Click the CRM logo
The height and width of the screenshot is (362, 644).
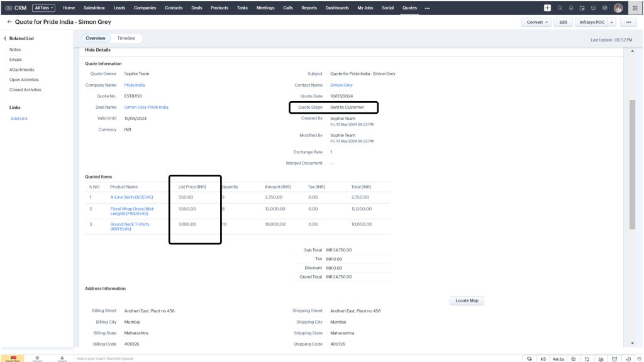click(x=16, y=8)
